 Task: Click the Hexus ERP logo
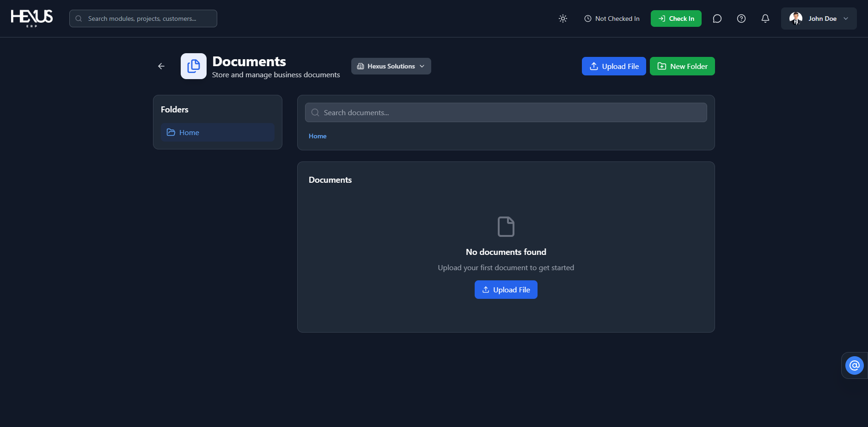(x=32, y=19)
